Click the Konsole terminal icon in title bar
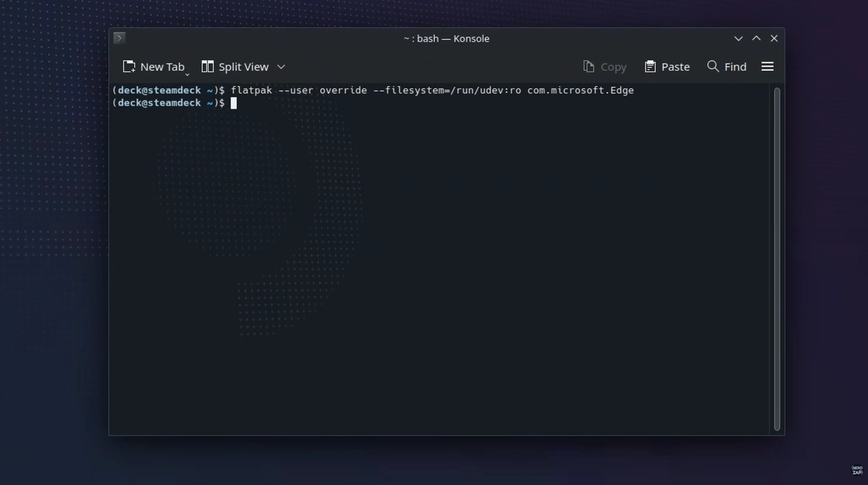 [119, 38]
